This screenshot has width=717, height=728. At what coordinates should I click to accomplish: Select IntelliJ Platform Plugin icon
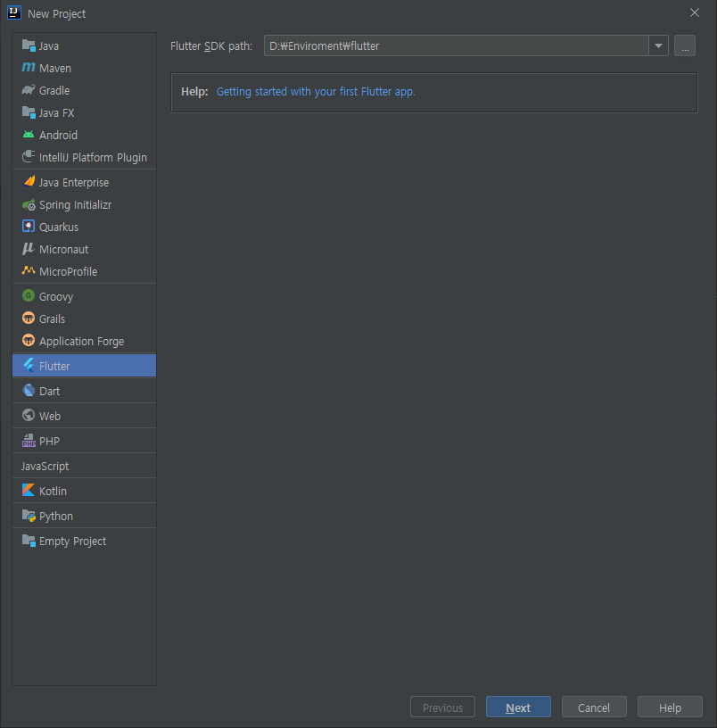(29, 156)
